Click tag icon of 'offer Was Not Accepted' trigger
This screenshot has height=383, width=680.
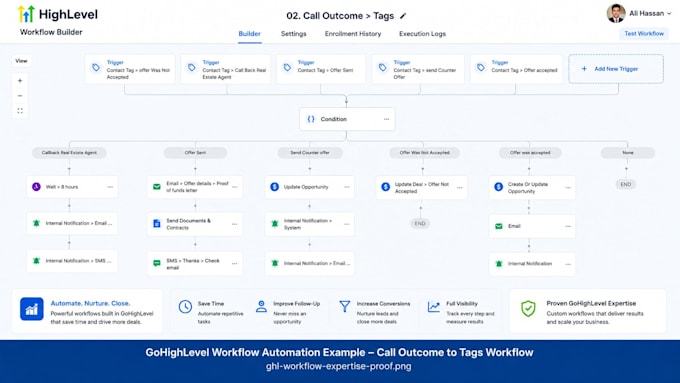pyautogui.click(x=96, y=67)
